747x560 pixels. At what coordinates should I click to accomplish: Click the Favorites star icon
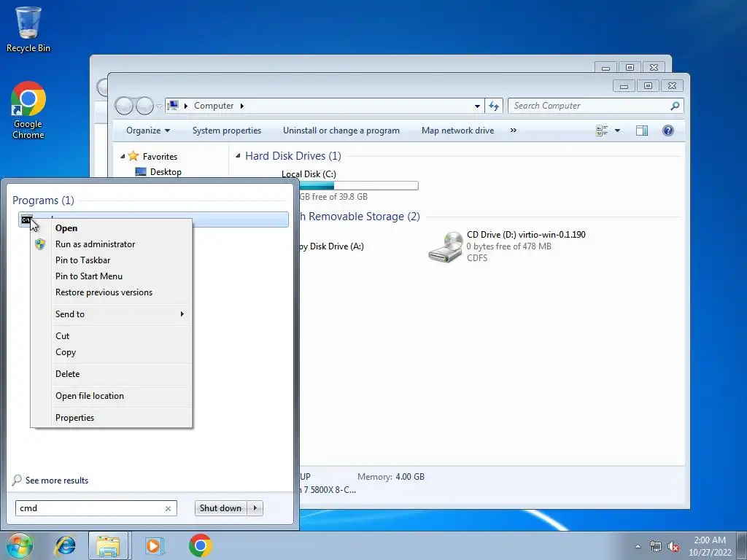[x=133, y=156]
